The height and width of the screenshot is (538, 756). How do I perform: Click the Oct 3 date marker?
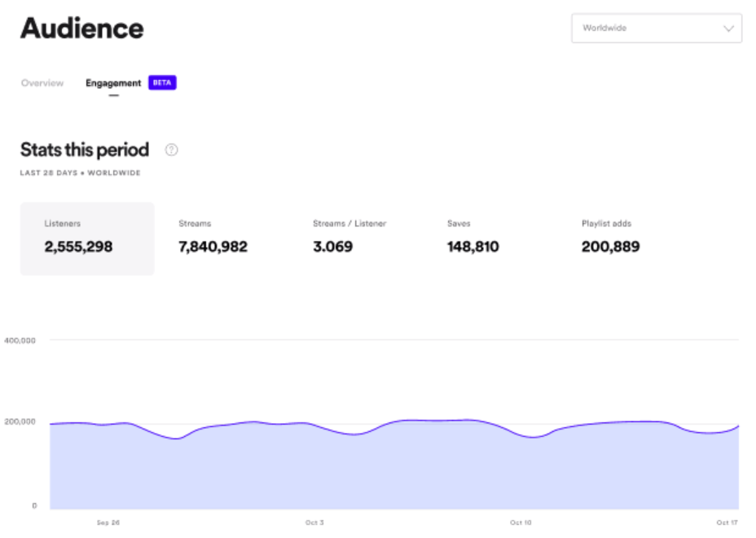point(314,523)
